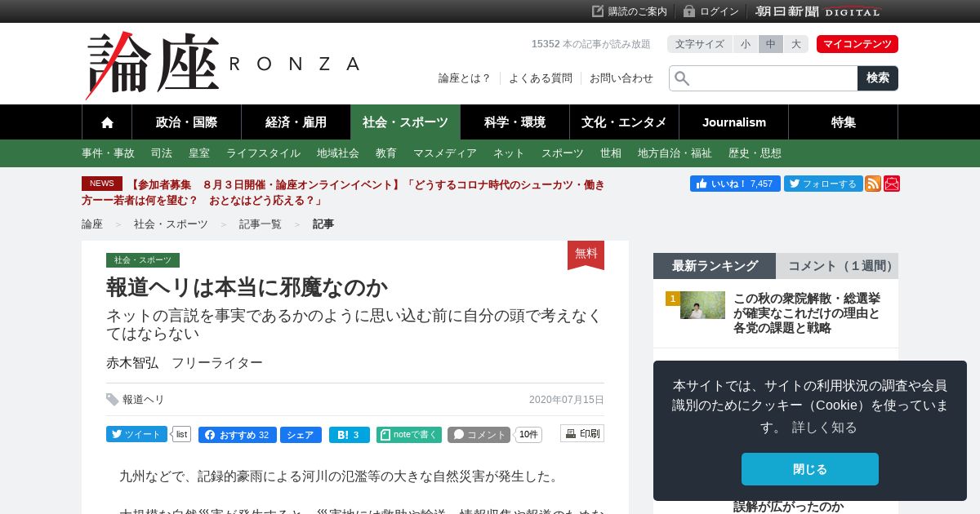Screen dimensions: 980x514
Task: Click the home icon in main navigation
Action: click(107, 122)
